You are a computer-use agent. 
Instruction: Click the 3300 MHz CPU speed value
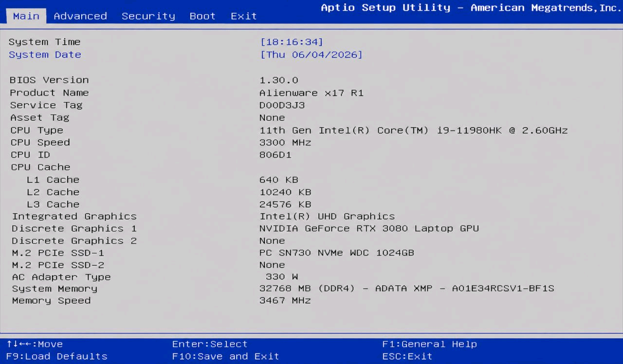[285, 142]
